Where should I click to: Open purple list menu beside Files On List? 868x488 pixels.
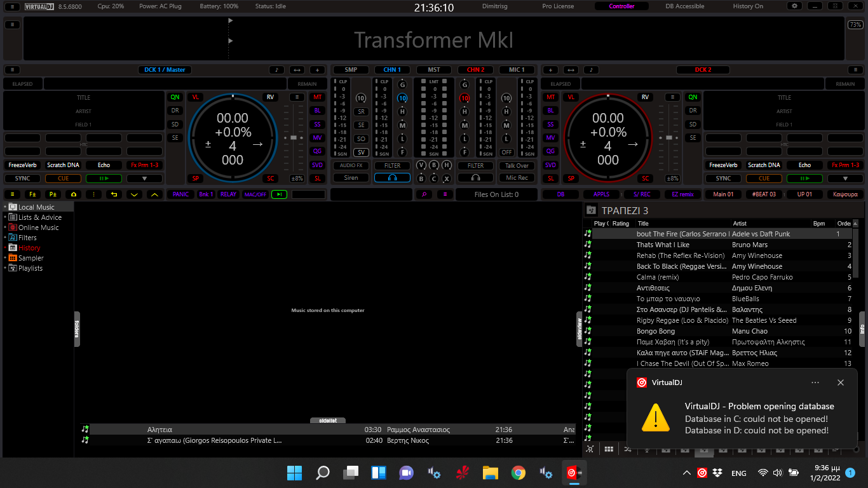[445, 194]
